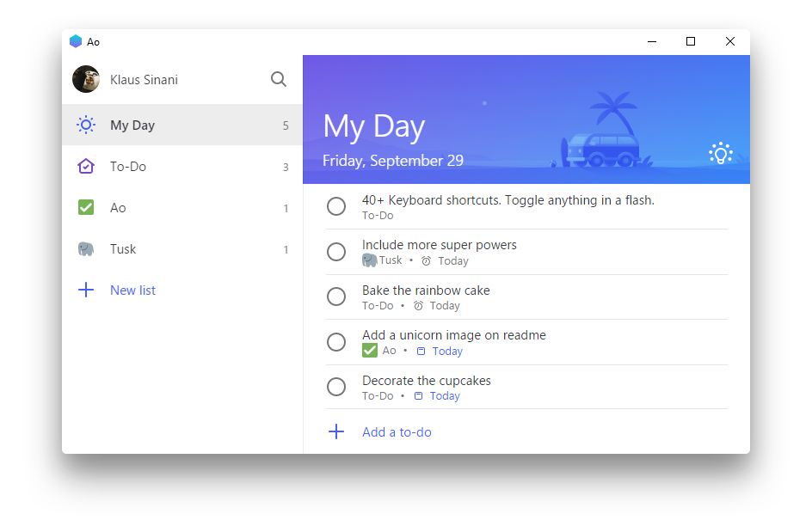Open suggestions via the lightbulb icon

click(x=720, y=153)
